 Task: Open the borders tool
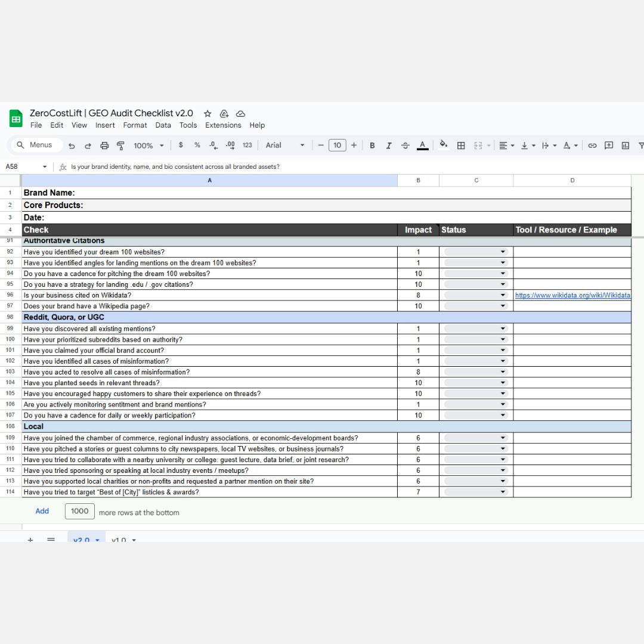(461, 145)
